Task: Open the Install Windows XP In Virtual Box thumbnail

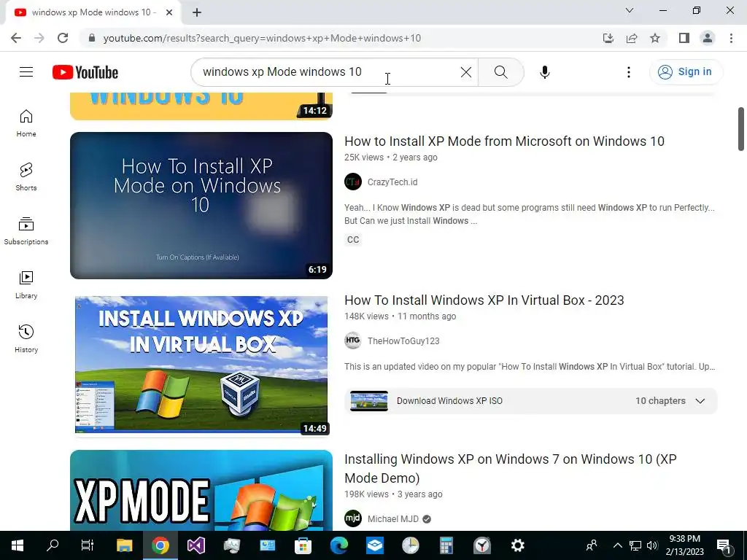Action: coord(201,365)
